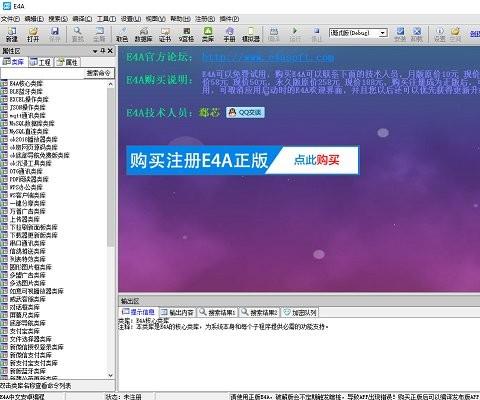The height and width of the screenshot is (400, 480).
Task: Click the 打开 (Open) toolbar icon
Action: coord(33,34)
